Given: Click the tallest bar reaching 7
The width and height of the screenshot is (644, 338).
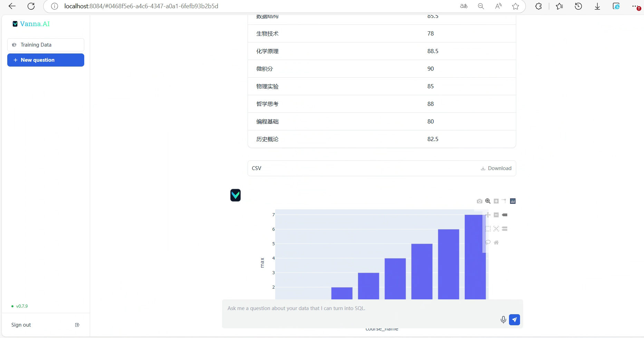Looking at the screenshot, I should 475,257.
